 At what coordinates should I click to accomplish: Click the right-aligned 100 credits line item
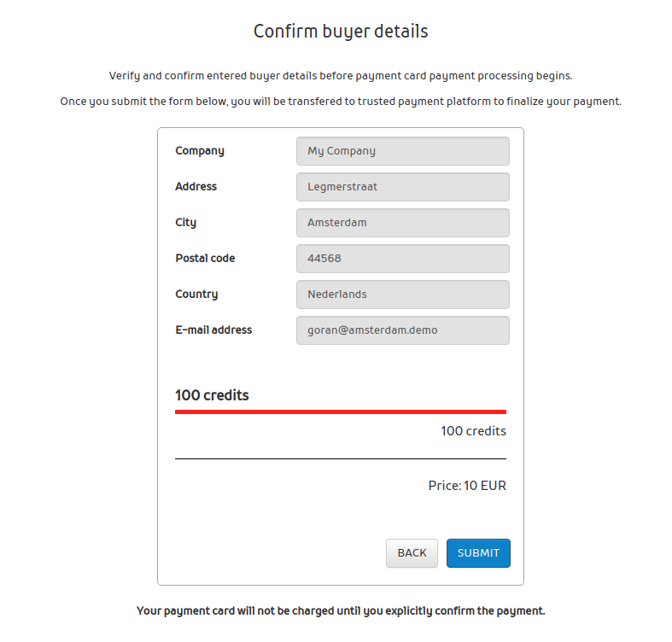(473, 431)
